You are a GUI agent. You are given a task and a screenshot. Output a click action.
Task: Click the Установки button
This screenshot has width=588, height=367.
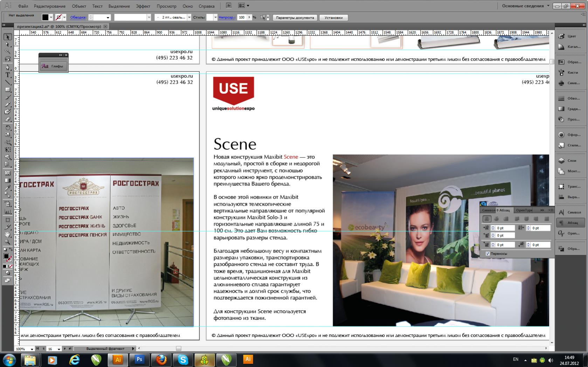[x=333, y=17]
